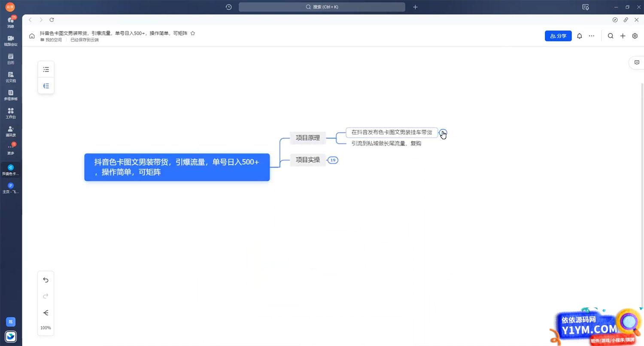Viewport: 644px width, 346px height.
Task: Click the 已经保存到云端 status text
Action: coord(85,40)
